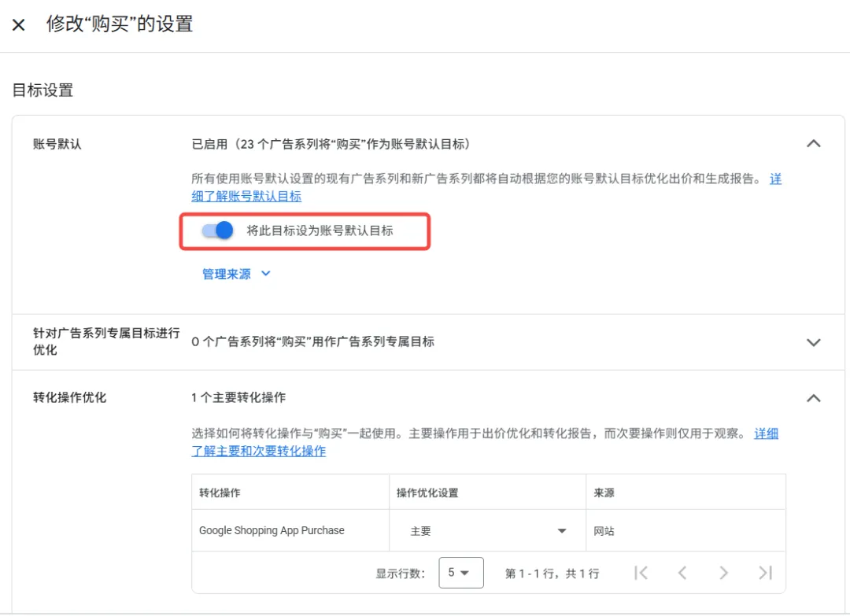Viewport: 850px width, 616px height.
Task: Toggle 将此目标设为账号默认目标 switch
Action: tap(217, 231)
